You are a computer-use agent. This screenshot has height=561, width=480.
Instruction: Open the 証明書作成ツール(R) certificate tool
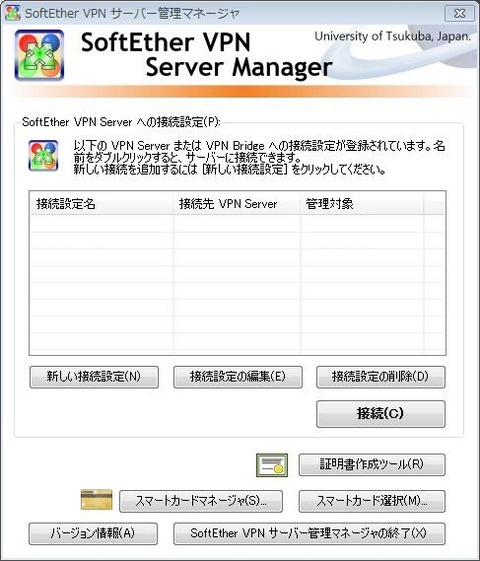[x=372, y=464]
